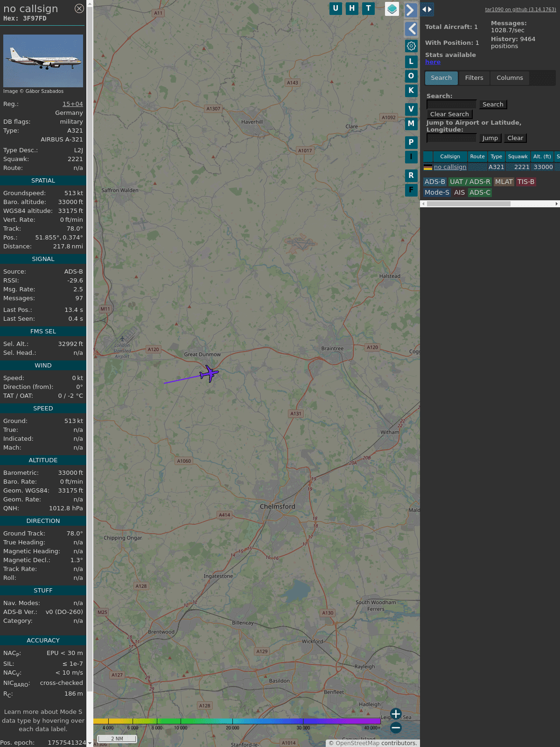Toggle the Mode-S source legend
This screenshot has height=747, width=560.
click(437, 193)
